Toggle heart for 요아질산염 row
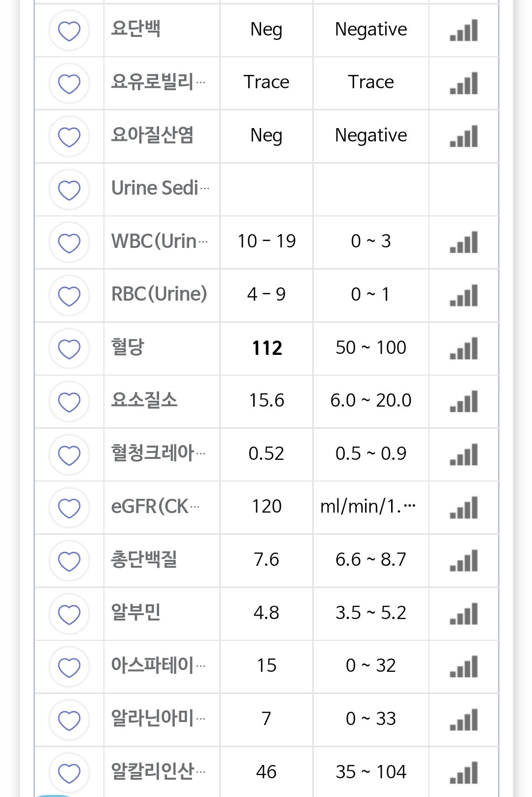This screenshot has height=797, width=532. [69, 137]
